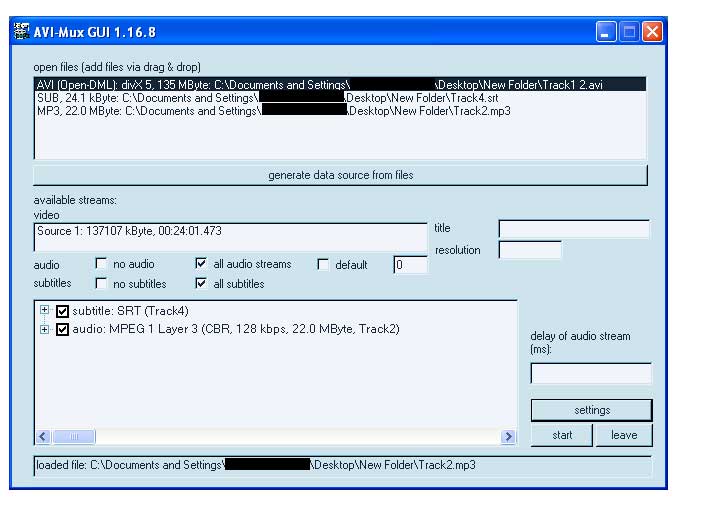The height and width of the screenshot is (515, 720).
Task: Focus the title input field
Action: click(x=574, y=229)
